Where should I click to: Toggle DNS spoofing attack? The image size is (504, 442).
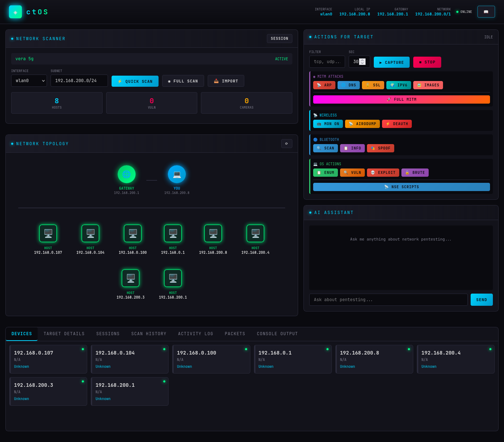coord(349,85)
